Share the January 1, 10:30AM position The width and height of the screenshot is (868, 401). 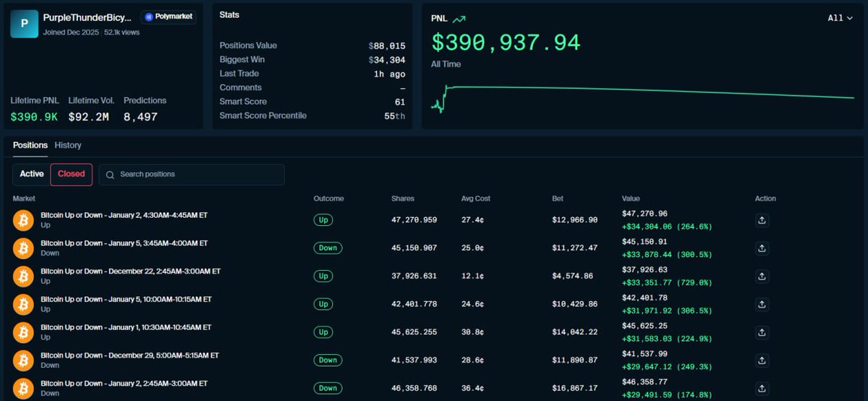tap(762, 332)
